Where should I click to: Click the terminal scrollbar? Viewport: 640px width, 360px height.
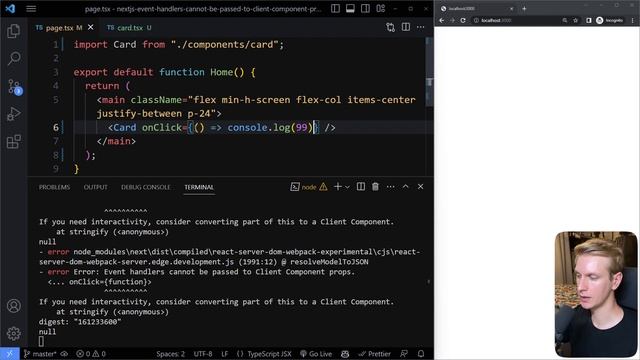(429, 282)
